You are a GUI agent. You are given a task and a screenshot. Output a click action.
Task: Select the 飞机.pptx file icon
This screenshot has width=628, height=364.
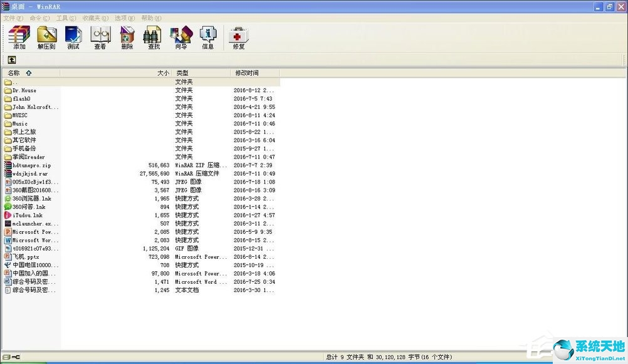point(8,257)
